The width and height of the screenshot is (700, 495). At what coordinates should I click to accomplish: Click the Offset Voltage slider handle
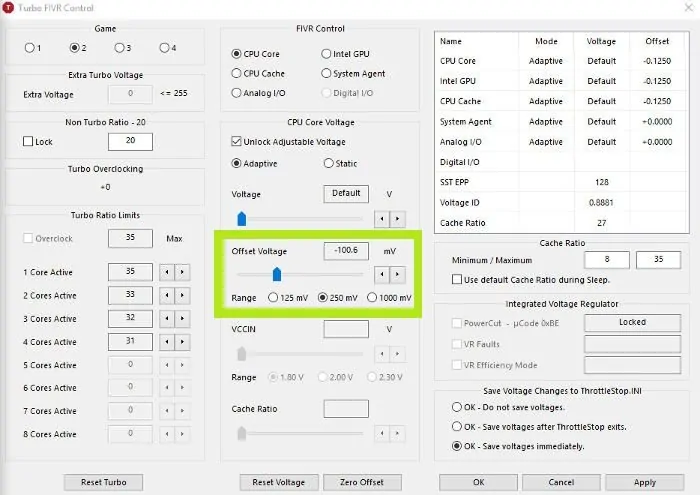tap(277, 274)
